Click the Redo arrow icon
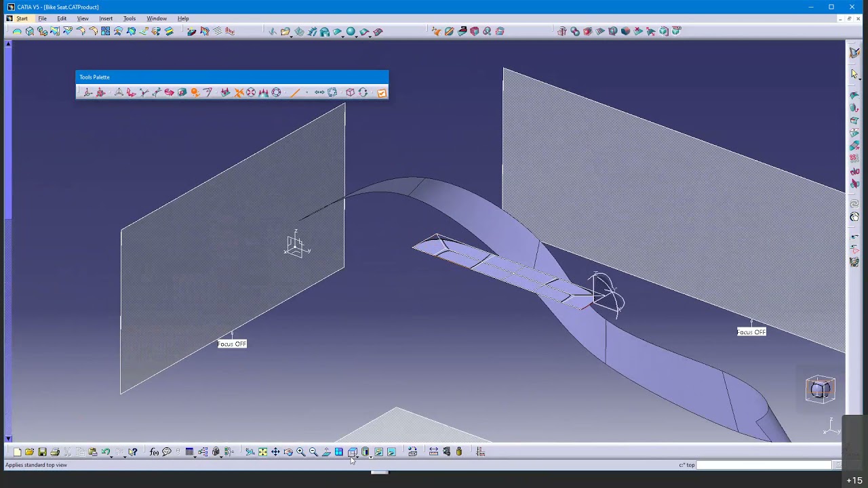 119,452
